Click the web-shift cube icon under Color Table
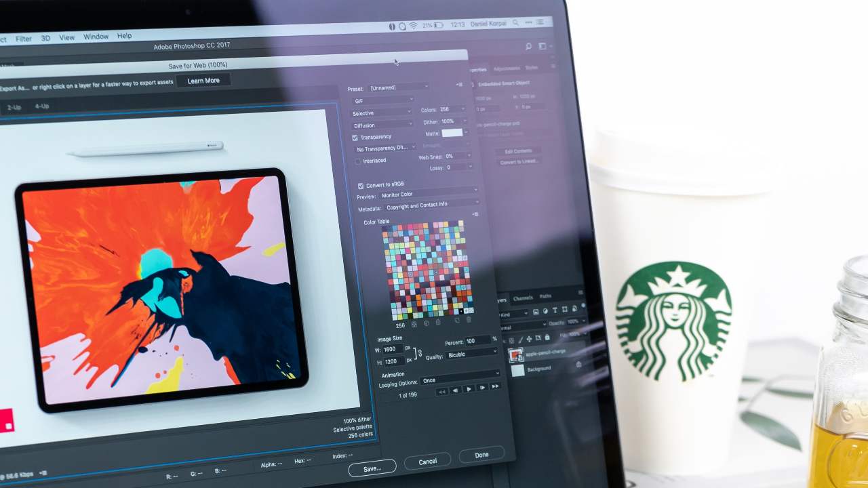 [426, 323]
